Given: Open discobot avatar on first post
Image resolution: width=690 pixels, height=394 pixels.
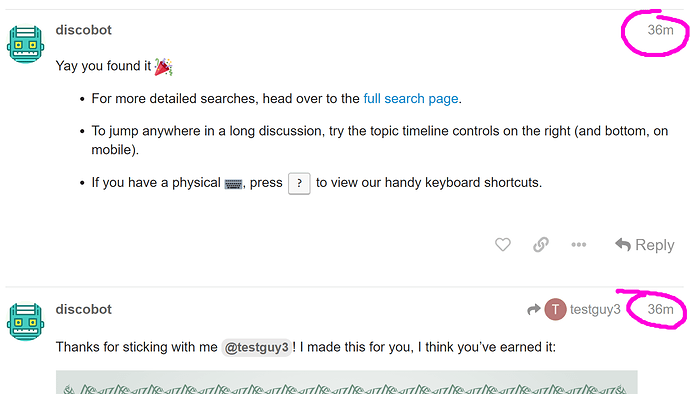Looking at the screenshot, I should 26,44.
